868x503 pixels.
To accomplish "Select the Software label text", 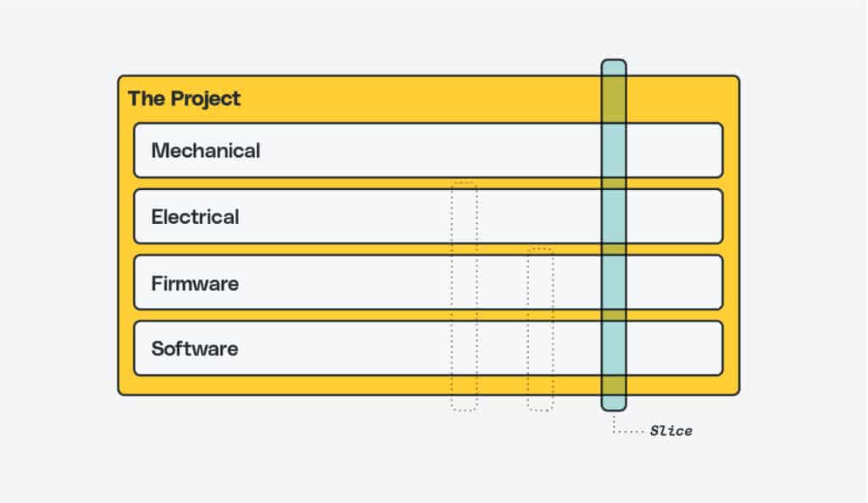I will click(194, 349).
